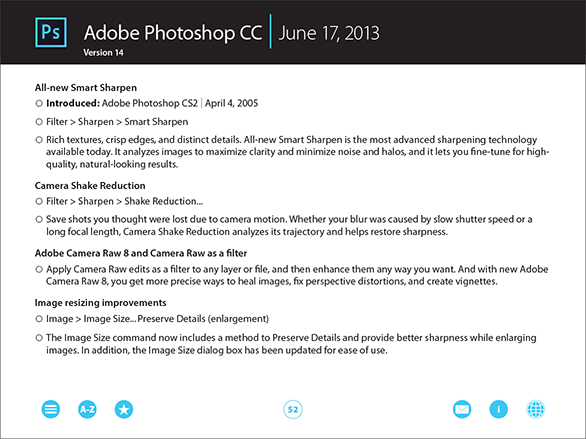Screen dimensions: 586x439
Task: Select the page 52 circle indicator
Action: pos(293,409)
